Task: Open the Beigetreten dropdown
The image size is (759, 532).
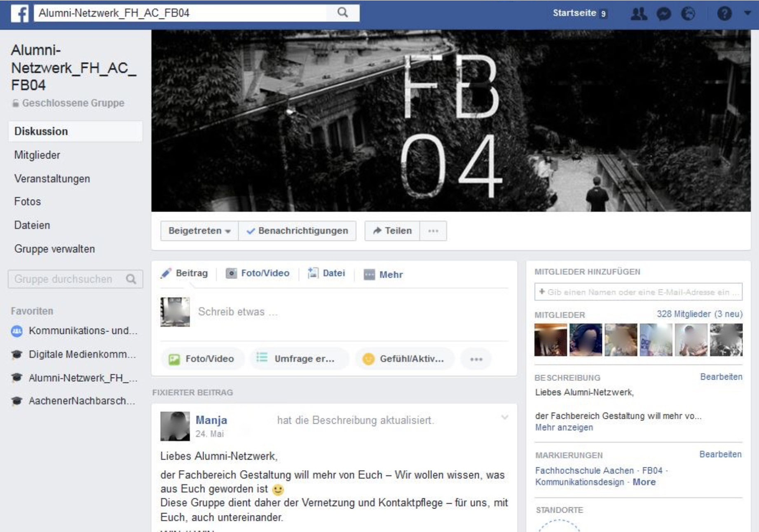Action: coord(199,231)
